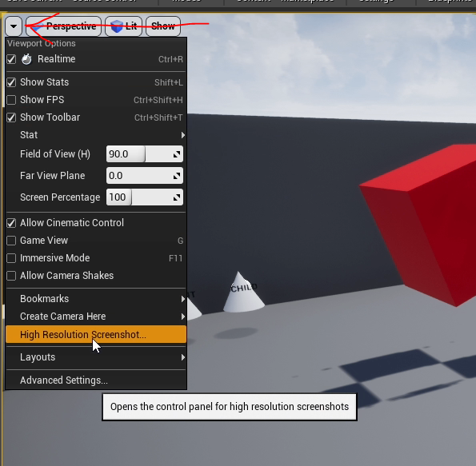Click the Far View Plane spin arrow icon
476x466 pixels.
tap(177, 176)
